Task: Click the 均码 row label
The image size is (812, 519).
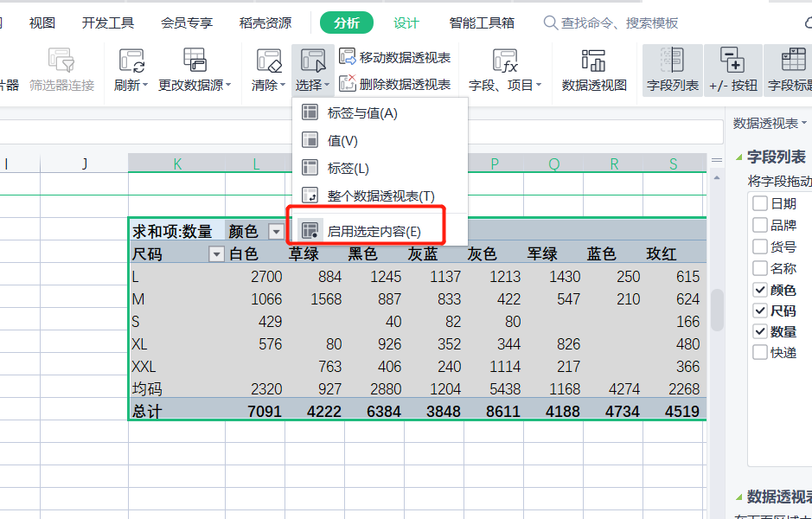Action: pos(147,388)
